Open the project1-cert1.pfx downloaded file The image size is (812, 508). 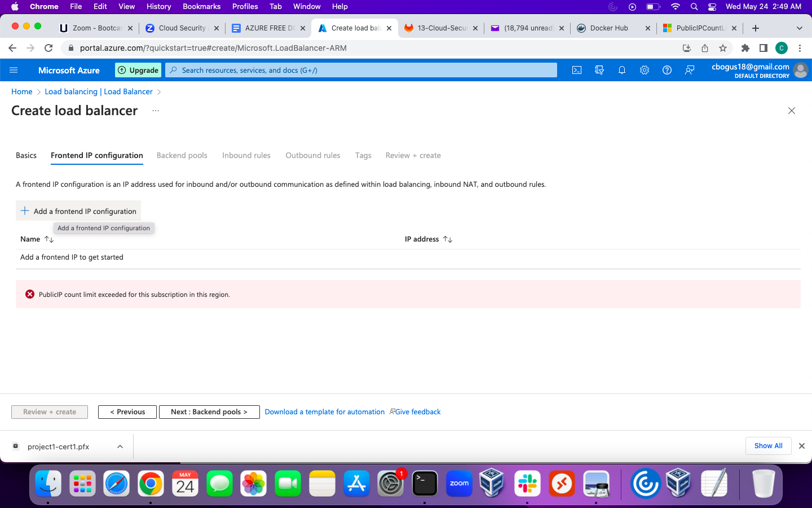coord(58,446)
